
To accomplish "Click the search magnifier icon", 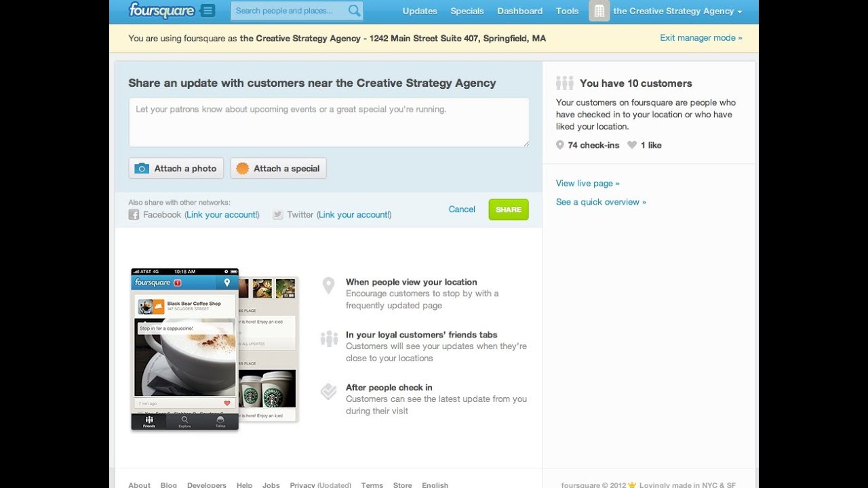I will [354, 11].
